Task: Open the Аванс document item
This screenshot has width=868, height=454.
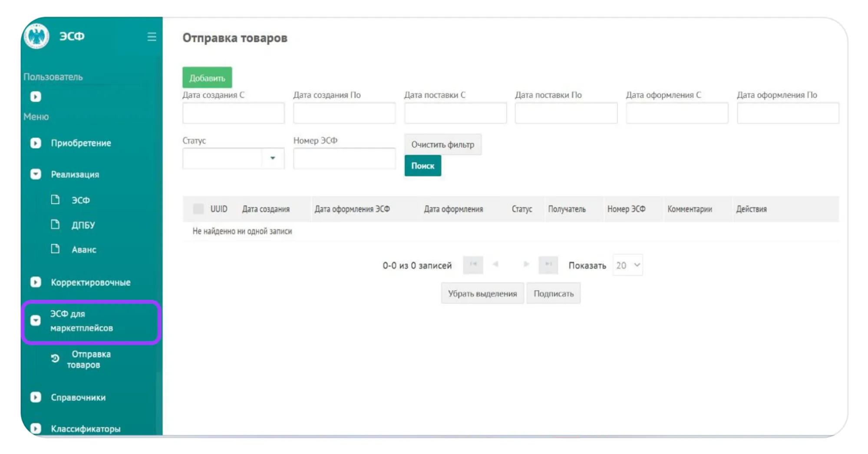Action: (x=83, y=250)
